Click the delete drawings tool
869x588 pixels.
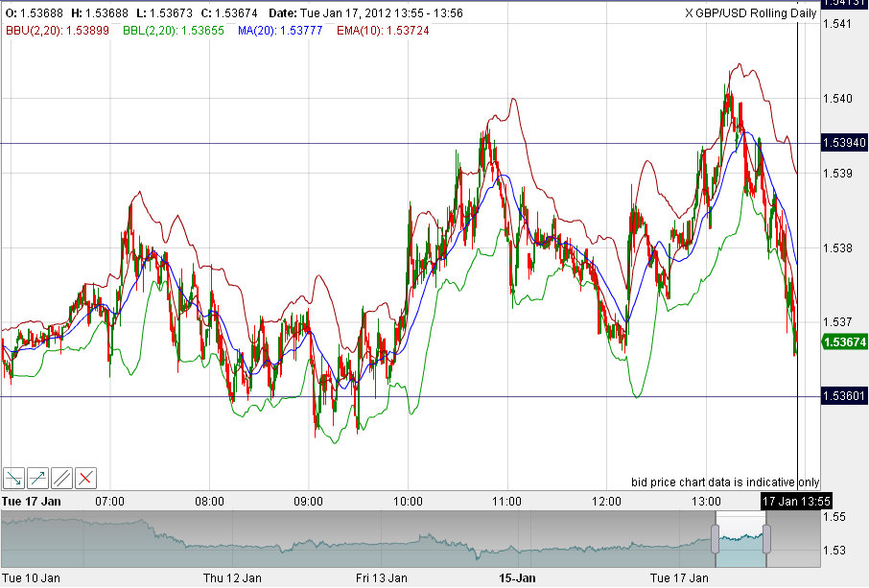[83, 477]
